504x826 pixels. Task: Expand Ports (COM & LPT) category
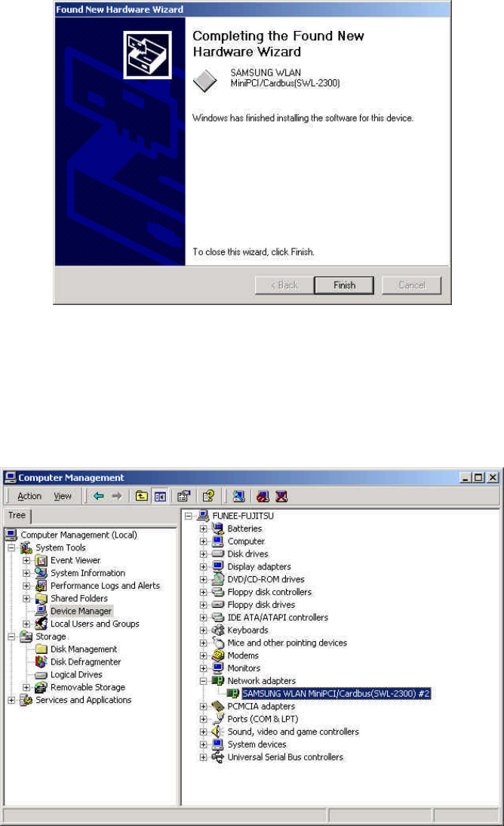(x=203, y=719)
